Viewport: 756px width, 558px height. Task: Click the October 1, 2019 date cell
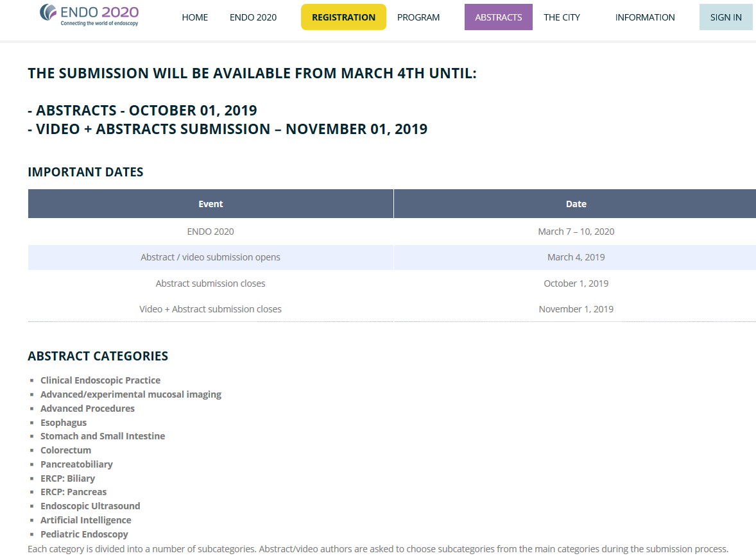coord(576,283)
